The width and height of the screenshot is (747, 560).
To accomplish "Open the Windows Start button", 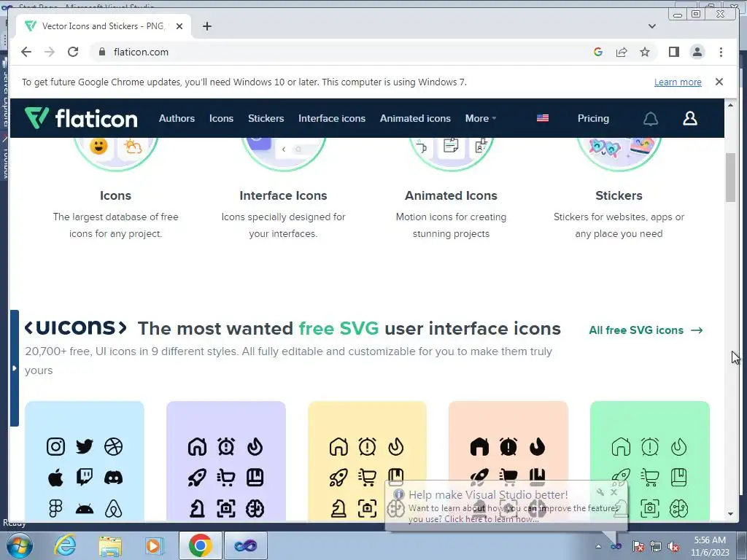I will pos(19,545).
